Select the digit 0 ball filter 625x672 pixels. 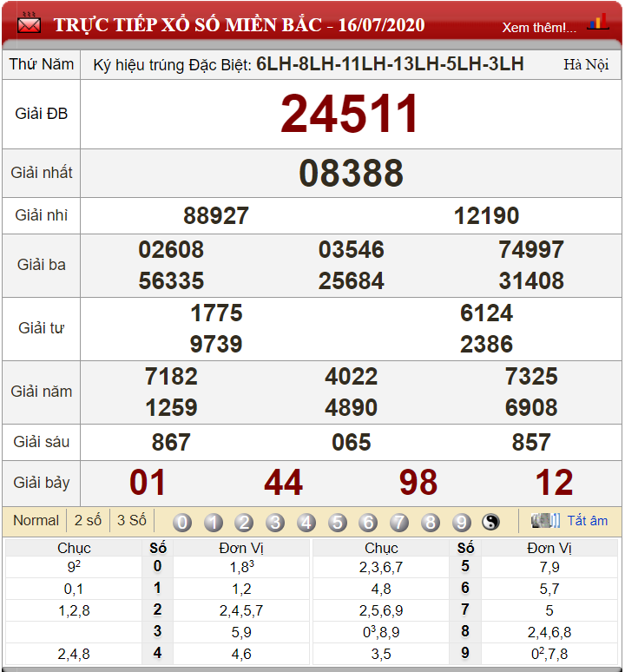pos(182,523)
